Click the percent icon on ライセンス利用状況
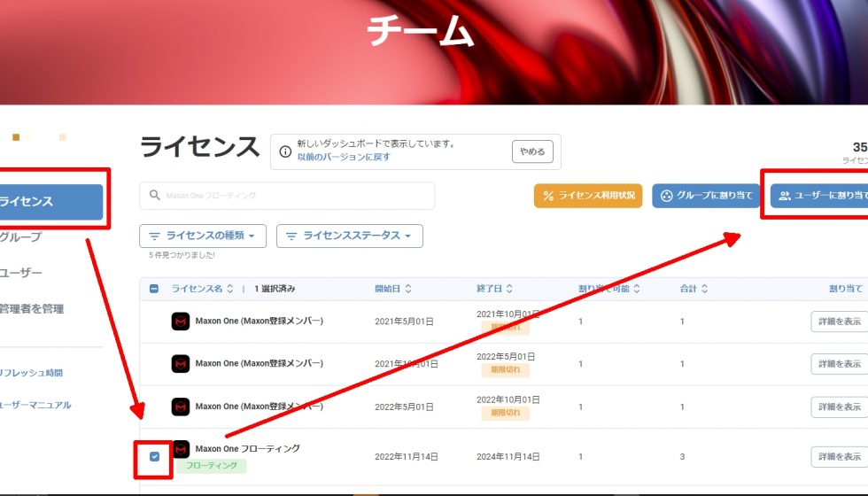The width and height of the screenshot is (868, 496). tap(548, 196)
